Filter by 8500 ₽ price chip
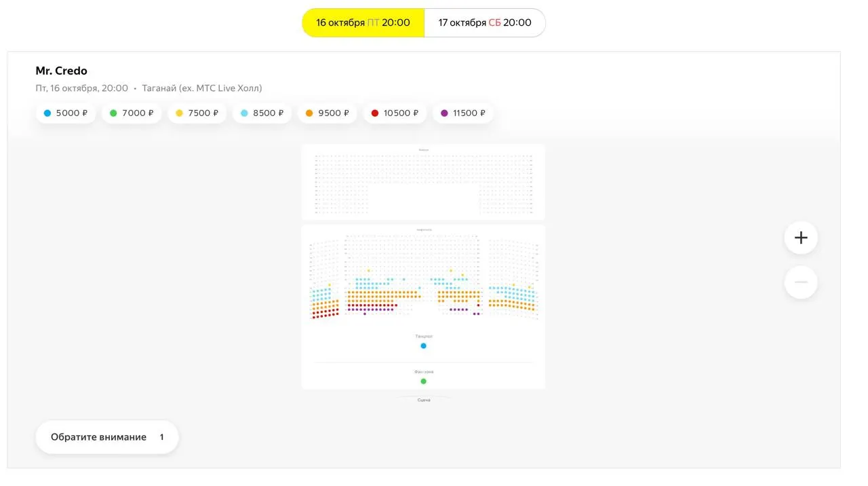868x486 pixels. pos(262,113)
